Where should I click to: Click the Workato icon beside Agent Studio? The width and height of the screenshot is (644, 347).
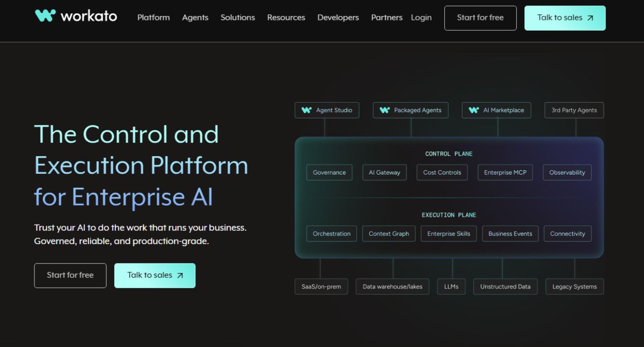coord(306,110)
